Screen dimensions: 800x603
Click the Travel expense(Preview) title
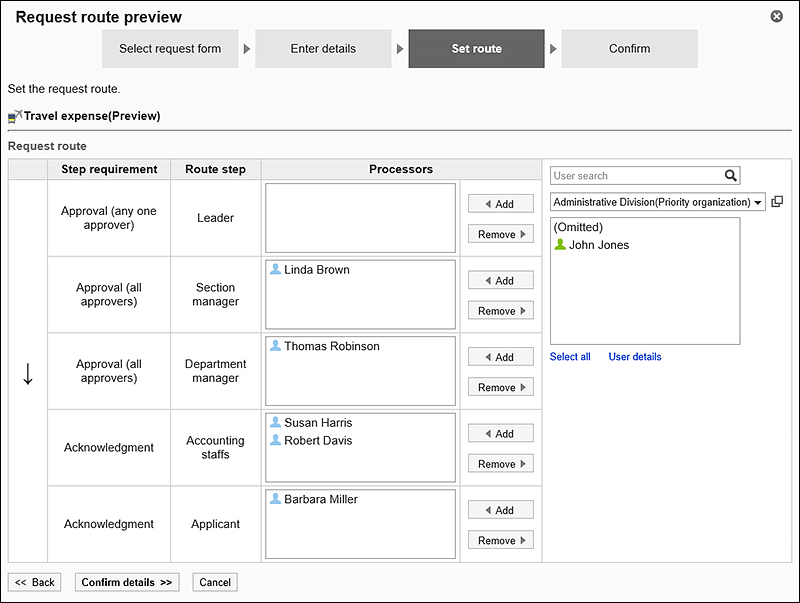click(92, 116)
